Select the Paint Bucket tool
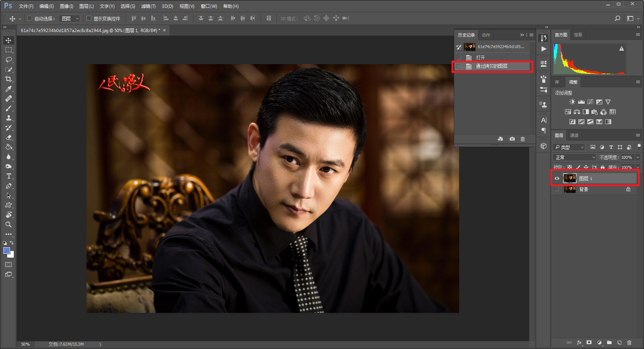Image resolution: width=644 pixels, height=349 pixels. [9, 147]
